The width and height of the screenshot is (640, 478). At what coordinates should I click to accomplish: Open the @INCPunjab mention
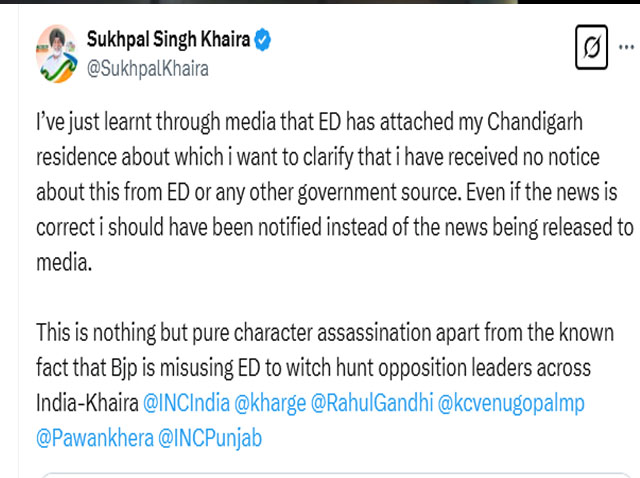[210, 437]
